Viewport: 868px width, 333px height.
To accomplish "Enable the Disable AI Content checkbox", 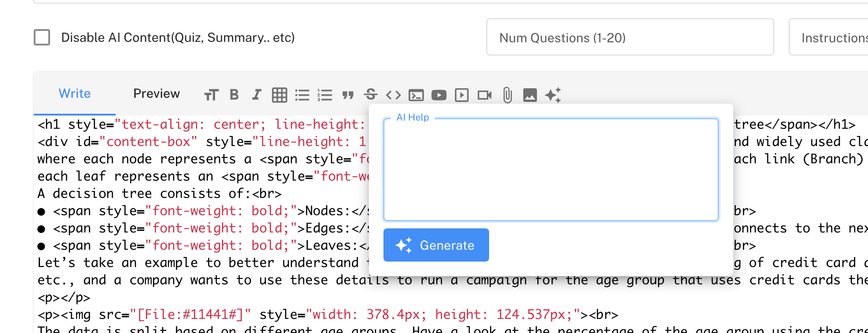I will (x=42, y=37).
